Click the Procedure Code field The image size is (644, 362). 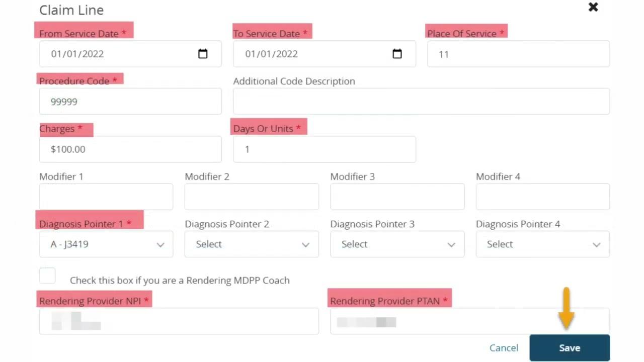[x=130, y=102]
